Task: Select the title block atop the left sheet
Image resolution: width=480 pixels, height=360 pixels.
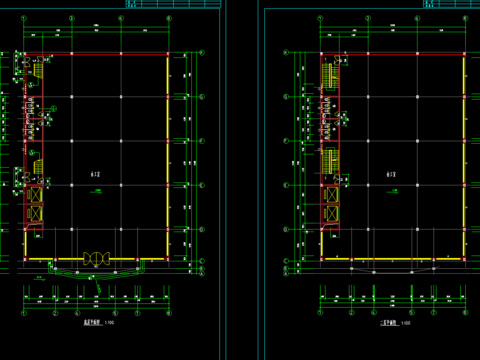Action: (173, 4)
